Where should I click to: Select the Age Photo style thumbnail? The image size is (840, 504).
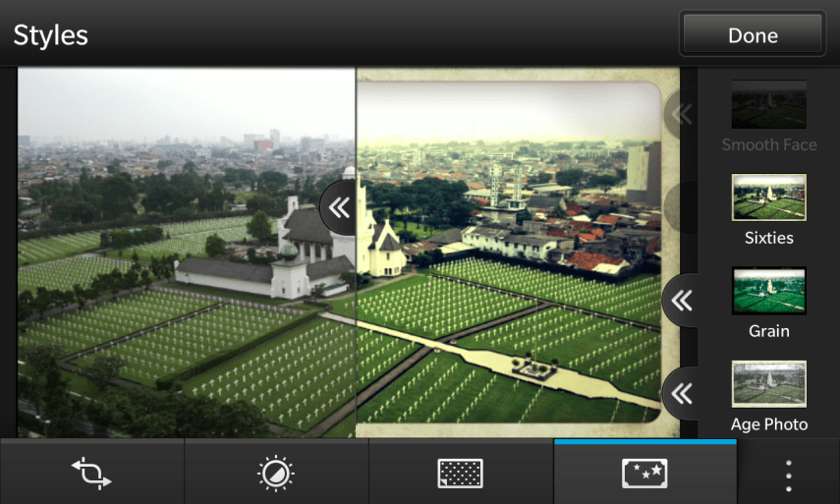(768, 383)
